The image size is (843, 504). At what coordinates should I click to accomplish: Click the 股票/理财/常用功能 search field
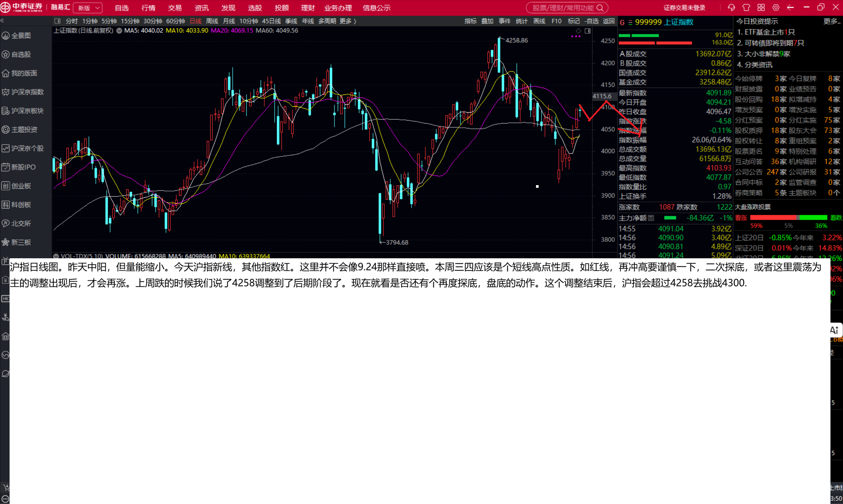pyautogui.click(x=567, y=8)
